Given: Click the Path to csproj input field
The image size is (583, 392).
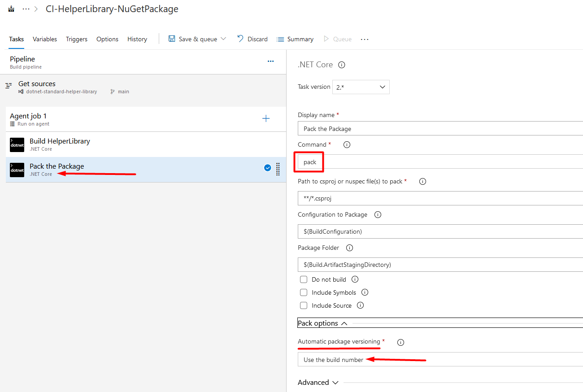Looking at the screenshot, I should point(440,198).
